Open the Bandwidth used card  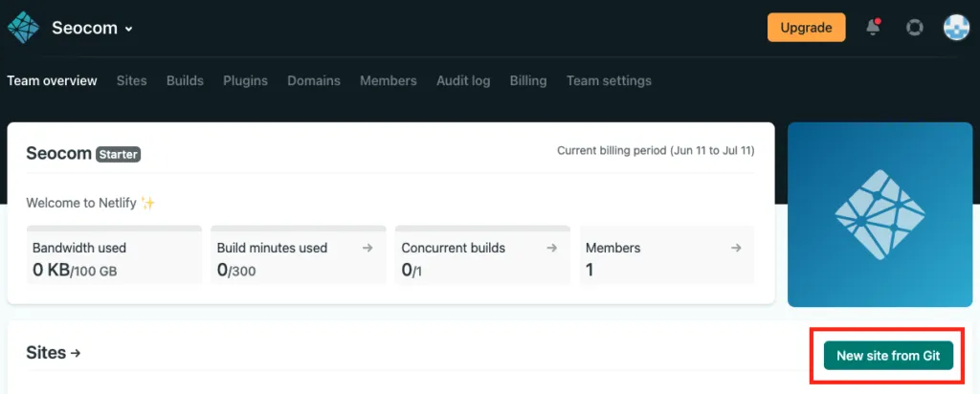(115, 254)
